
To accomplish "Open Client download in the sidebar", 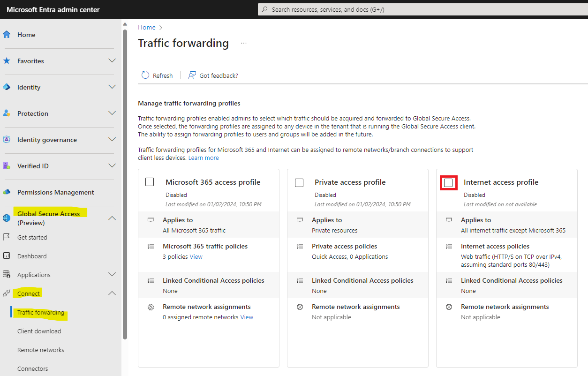I will [x=39, y=331].
